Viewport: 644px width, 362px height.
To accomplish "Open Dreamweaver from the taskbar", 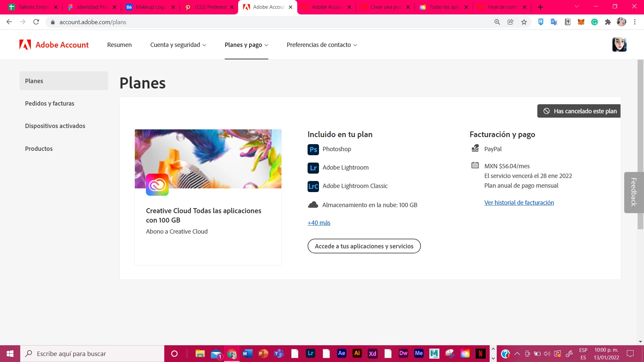I will pos(403,353).
